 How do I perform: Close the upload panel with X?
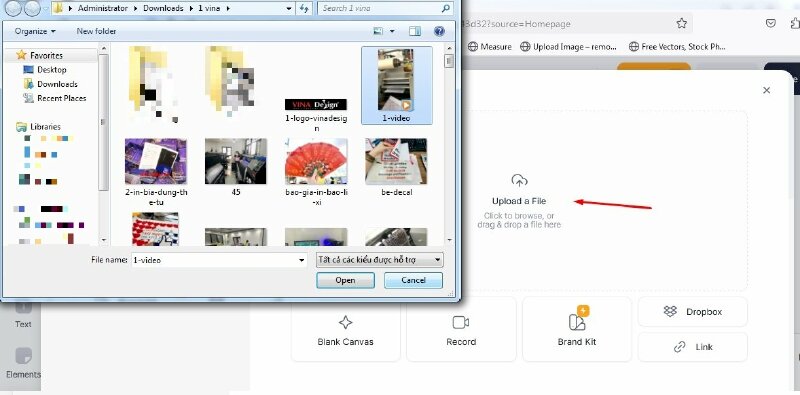[x=766, y=90]
